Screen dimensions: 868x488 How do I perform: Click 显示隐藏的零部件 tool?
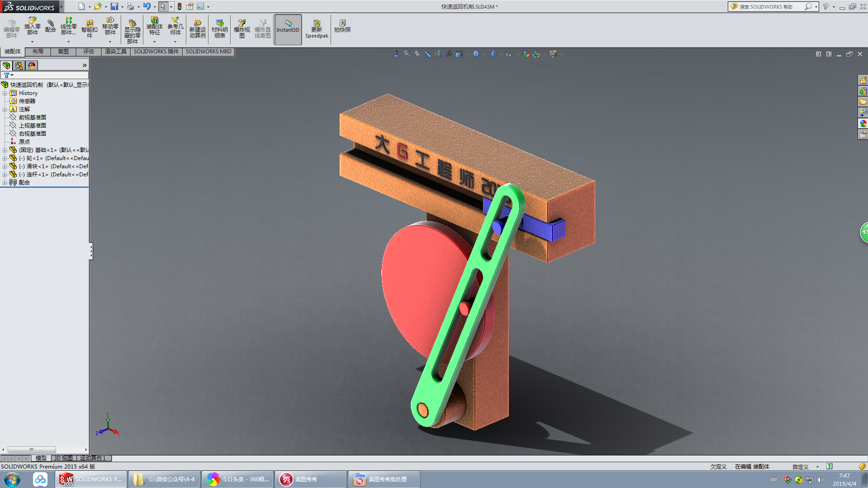click(132, 31)
